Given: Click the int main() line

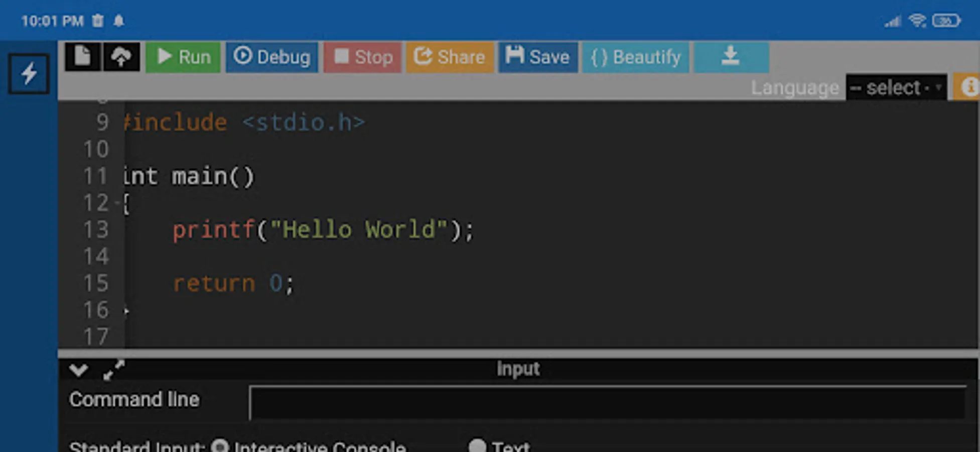Looking at the screenshot, I should coord(189,176).
